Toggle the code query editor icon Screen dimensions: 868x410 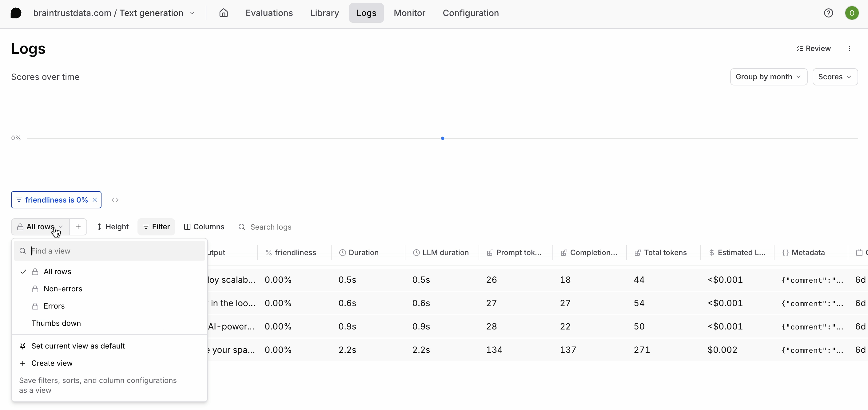pos(115,199)
